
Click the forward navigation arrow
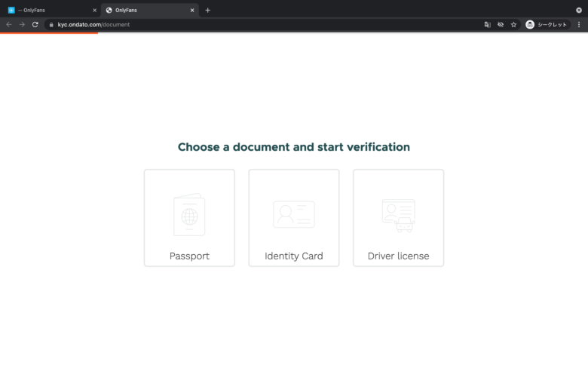pos(22,24)
